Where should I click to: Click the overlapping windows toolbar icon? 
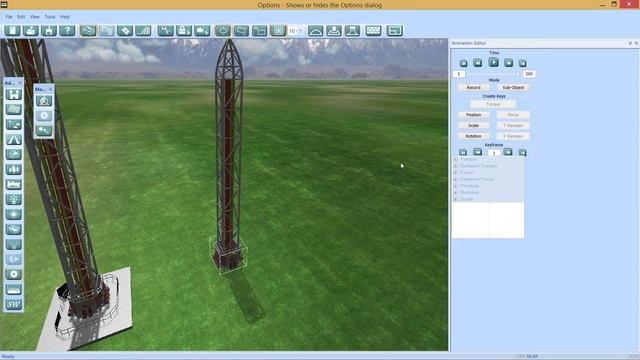(260, 31)
